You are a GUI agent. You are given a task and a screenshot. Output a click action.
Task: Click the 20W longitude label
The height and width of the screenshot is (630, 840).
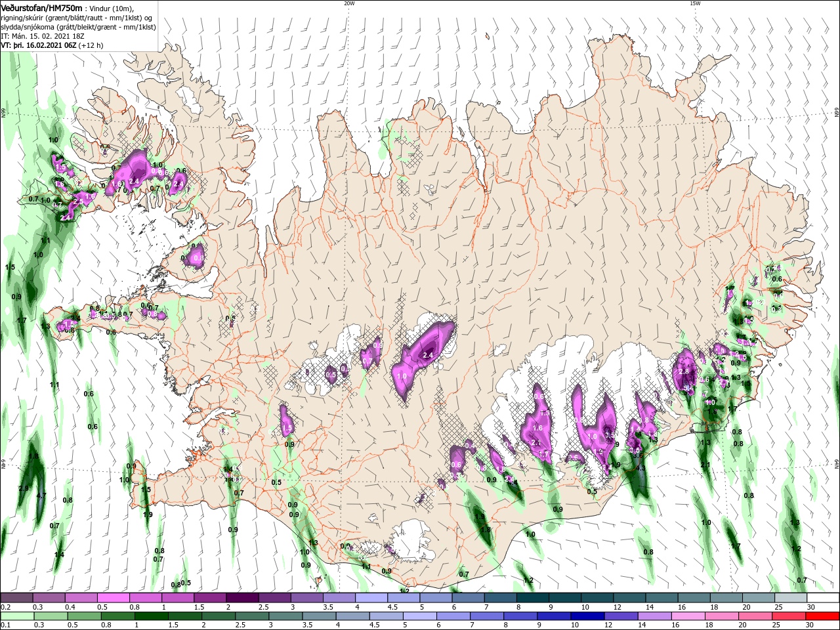click(x=349, y=3)
